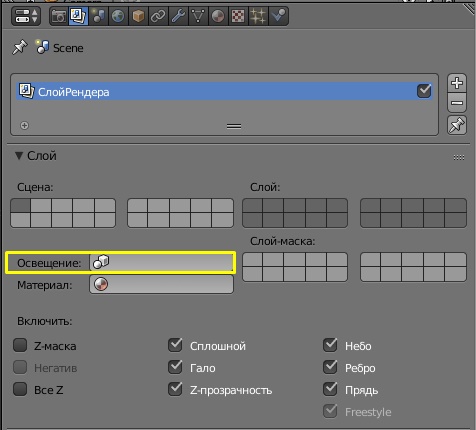Image resolution: width=476 pixels, height=430 pixels.
Task: Select the СлойРендера list entry
Action: pos(224,91)
